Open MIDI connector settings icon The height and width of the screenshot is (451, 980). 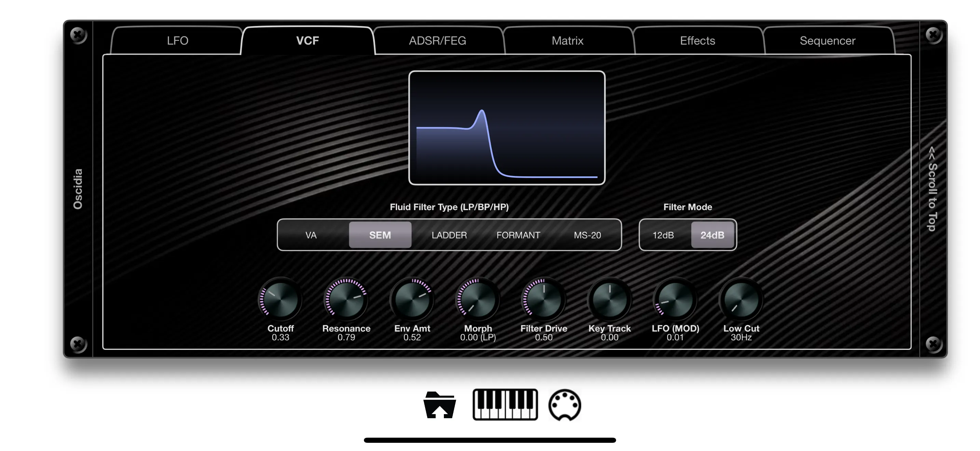[x=564, y=405]
